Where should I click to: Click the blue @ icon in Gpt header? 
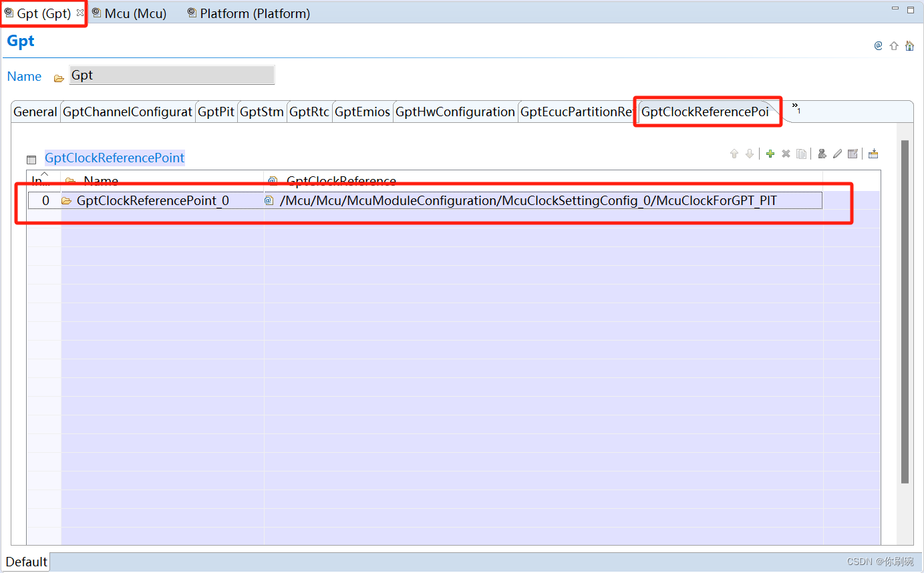(879, 46)
